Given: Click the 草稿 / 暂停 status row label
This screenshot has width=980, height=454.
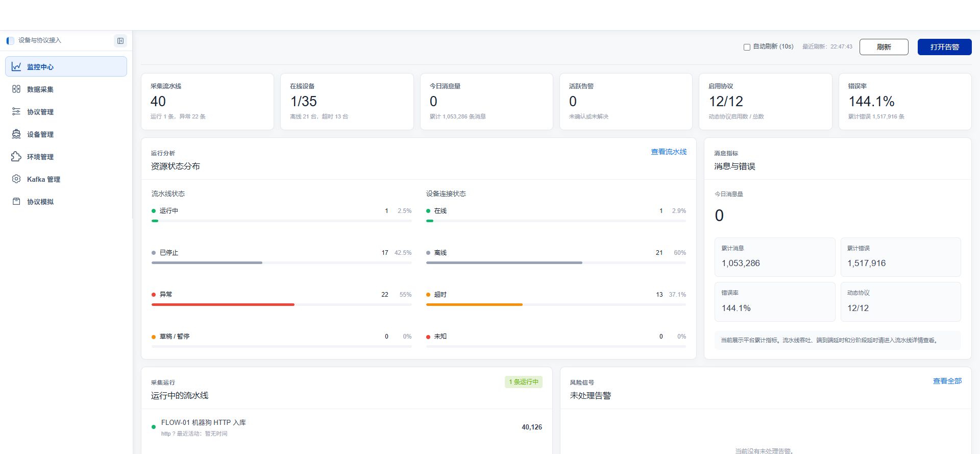Looking at the screenshot, I should point(175,337).
